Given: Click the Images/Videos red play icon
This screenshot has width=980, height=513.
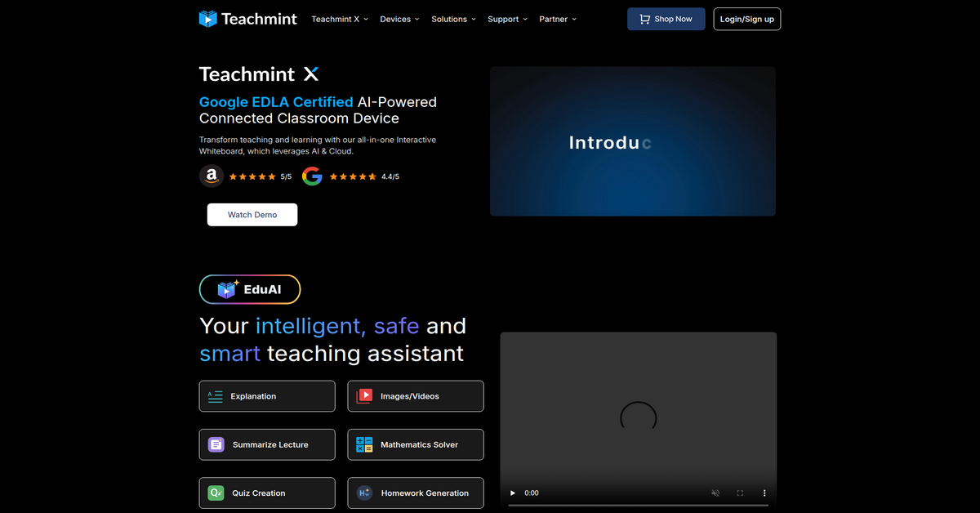Looking at the screenshot, I should click(x=364, y=396).
